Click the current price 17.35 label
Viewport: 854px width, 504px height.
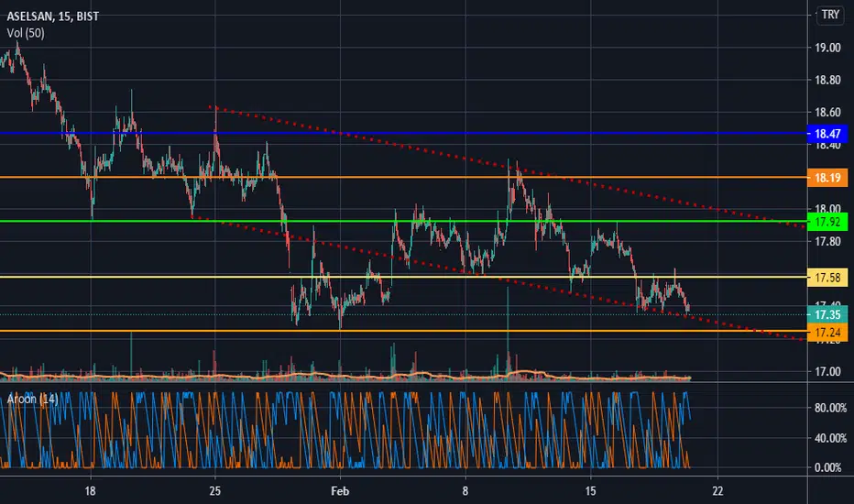pos(827,314)
